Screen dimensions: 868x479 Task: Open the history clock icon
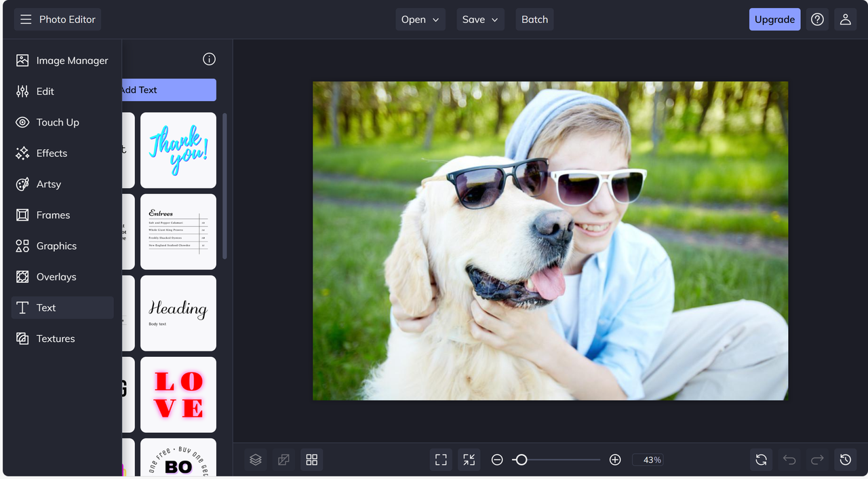tap(845, 460)
